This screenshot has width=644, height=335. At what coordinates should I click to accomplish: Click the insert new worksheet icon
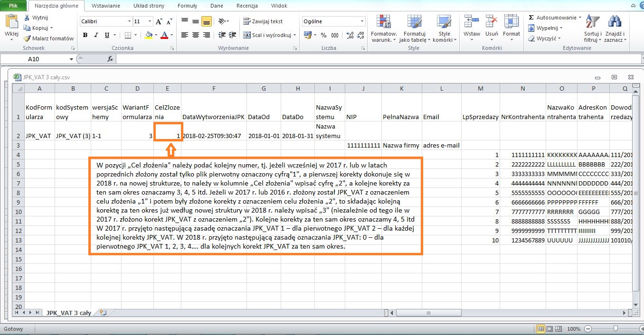103,313
